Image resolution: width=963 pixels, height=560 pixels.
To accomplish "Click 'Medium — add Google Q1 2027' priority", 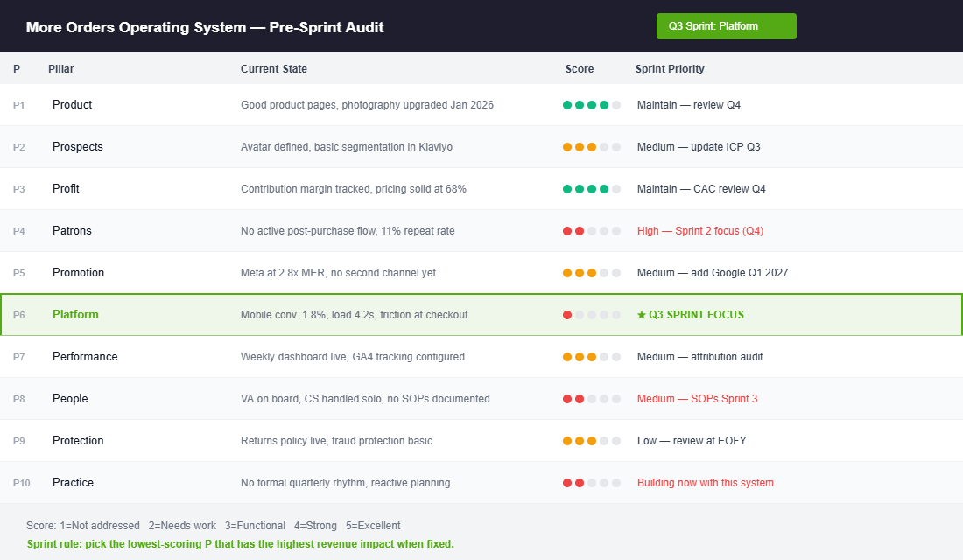I will [x=713, y=273].
